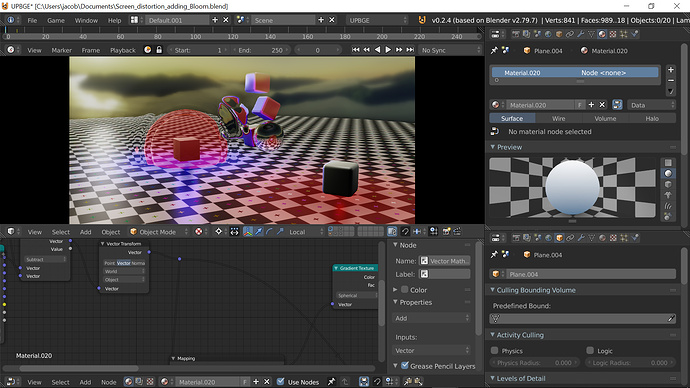Viewport: 690px width, 388px height.
Task: Open Render properties tab in upper properties panel
Action: tap(516, 34)
